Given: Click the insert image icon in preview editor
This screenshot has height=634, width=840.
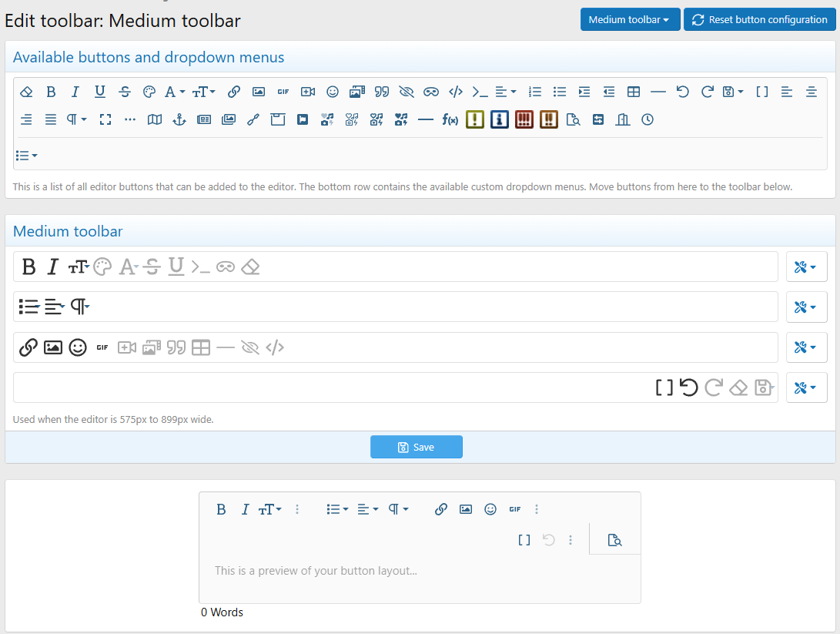Looking at the screenshot, I should (x=466, y=509).
